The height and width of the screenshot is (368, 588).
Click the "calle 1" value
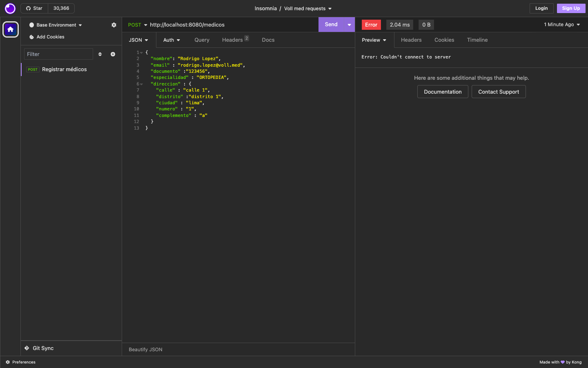coord(195,90)
